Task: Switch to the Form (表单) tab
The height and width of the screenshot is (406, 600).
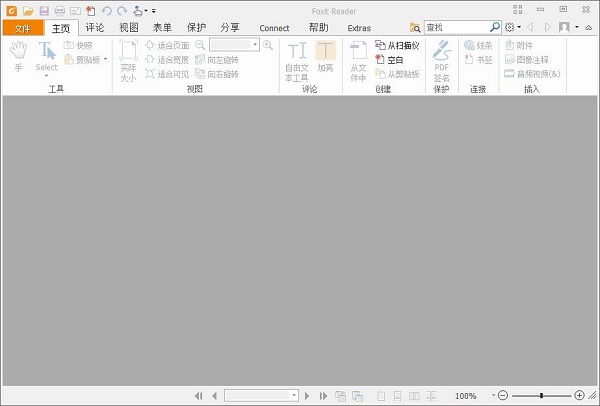Action: [162, 28]
